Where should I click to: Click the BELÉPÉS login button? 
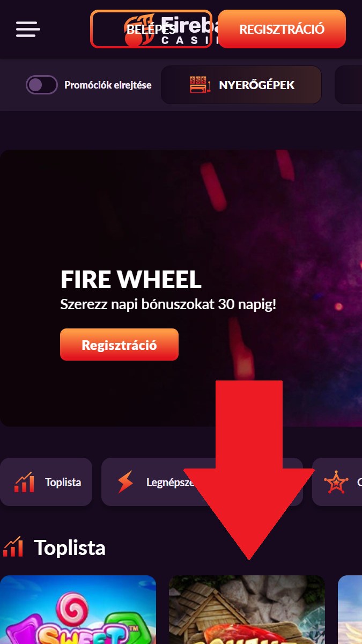click(x=151, y=29)
